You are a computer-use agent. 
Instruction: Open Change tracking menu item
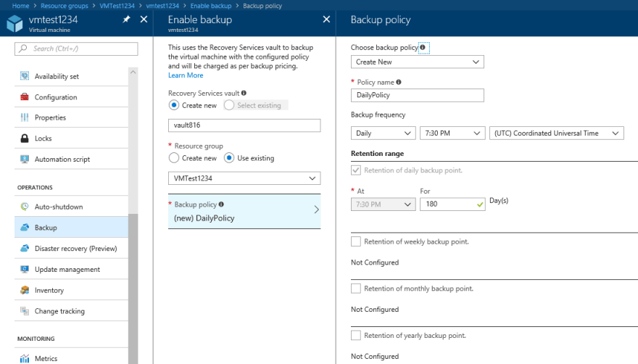71,310
